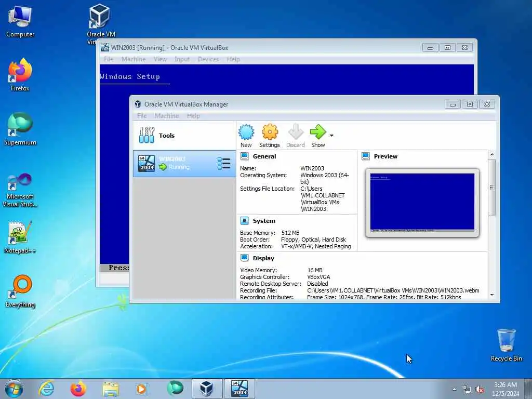Click the Display section heading

point(263,258)
